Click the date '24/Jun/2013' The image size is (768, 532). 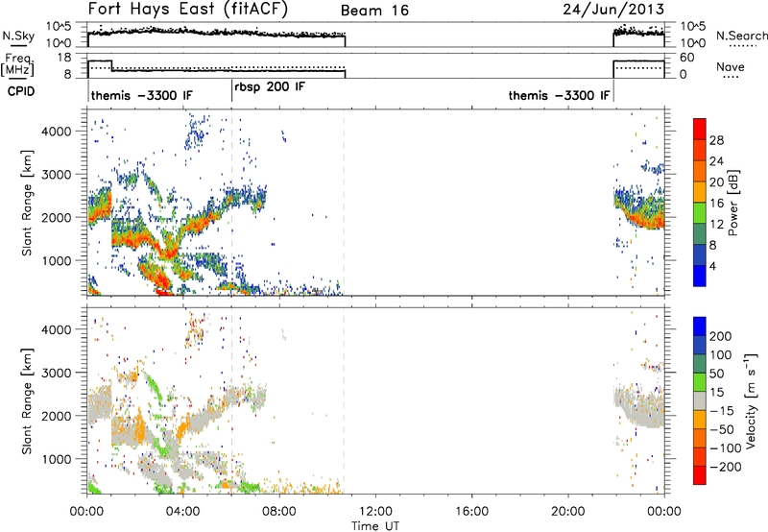(613, 10)
